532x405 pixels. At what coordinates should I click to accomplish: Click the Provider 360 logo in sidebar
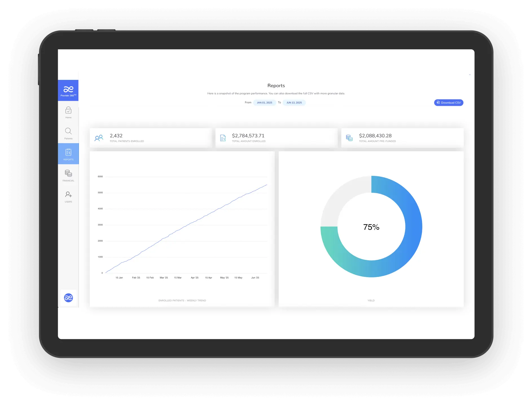click(68, 90)
